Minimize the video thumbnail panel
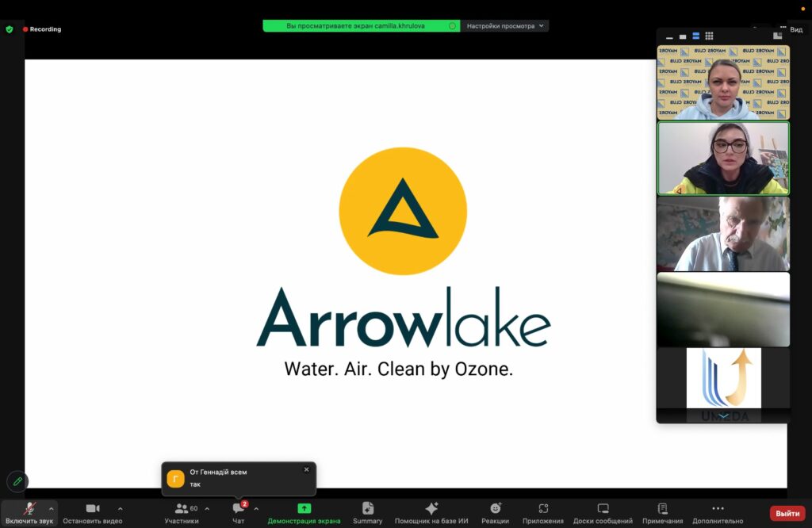Screen dimensions: 812x528 point(669,36)
